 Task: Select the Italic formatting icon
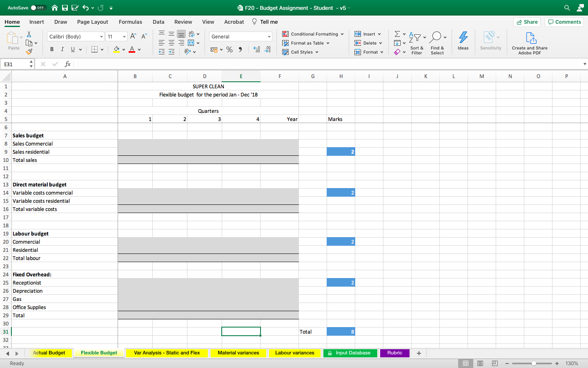(62, 49)
